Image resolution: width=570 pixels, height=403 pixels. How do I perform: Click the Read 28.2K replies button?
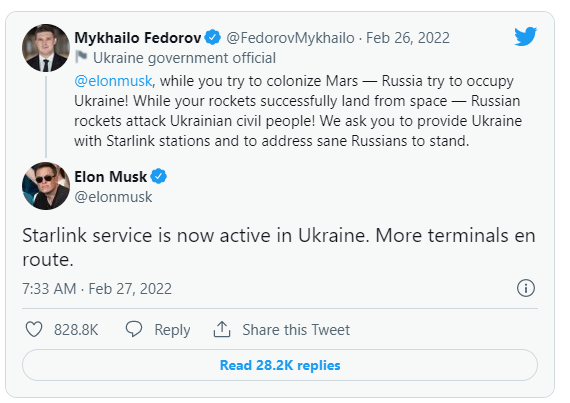tap(280, 365)
